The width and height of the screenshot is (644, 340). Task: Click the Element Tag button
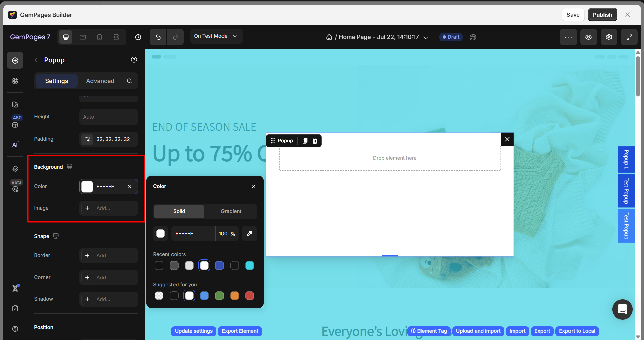tap(429, 331)
